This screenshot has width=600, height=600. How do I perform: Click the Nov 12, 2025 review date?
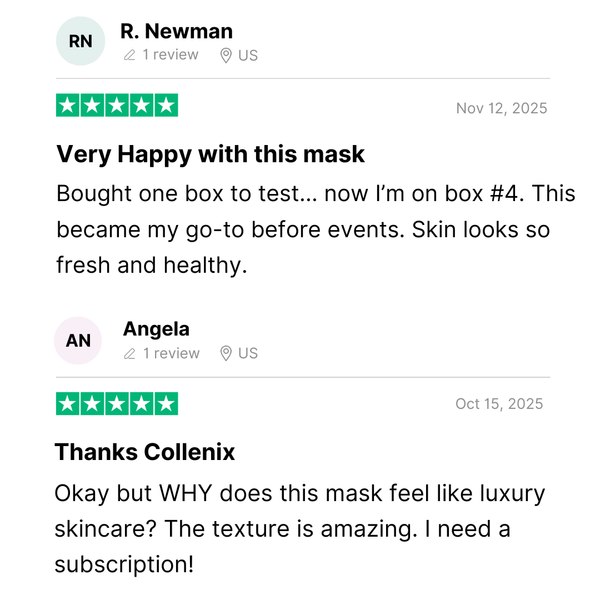click(x=501, y=108)
